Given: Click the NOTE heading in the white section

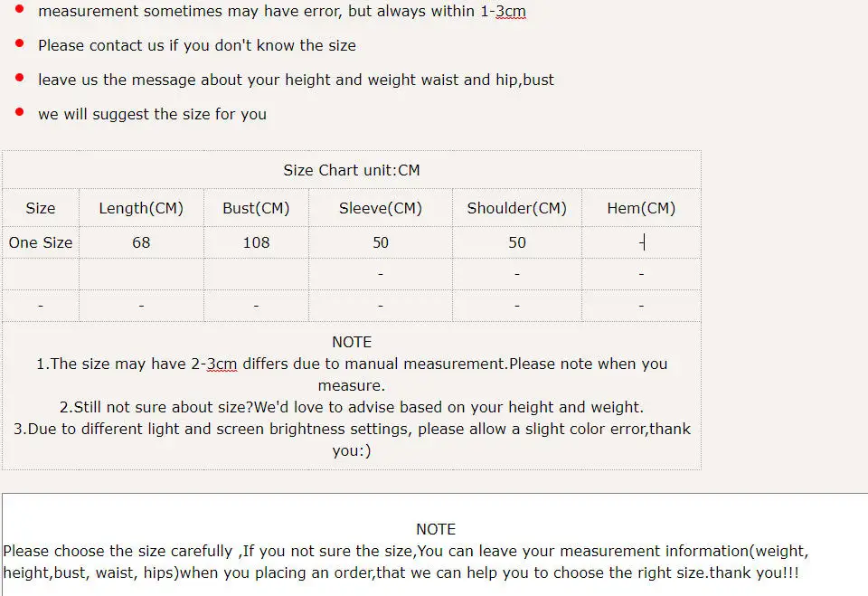Looking at the screenshot, I should click(x=436, y=529).
